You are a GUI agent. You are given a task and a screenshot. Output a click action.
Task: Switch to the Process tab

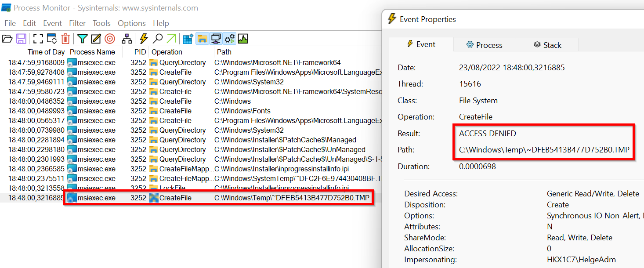point(484,45)
